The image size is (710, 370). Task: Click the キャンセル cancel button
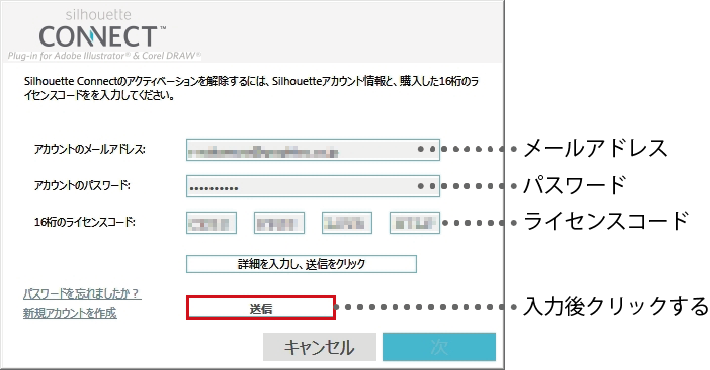coord(319,347)
